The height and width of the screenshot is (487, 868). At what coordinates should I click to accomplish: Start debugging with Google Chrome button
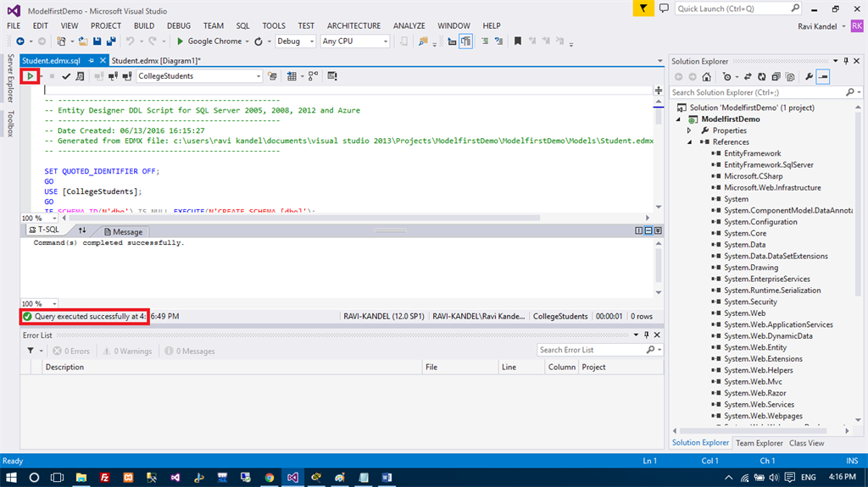(209, 41)
